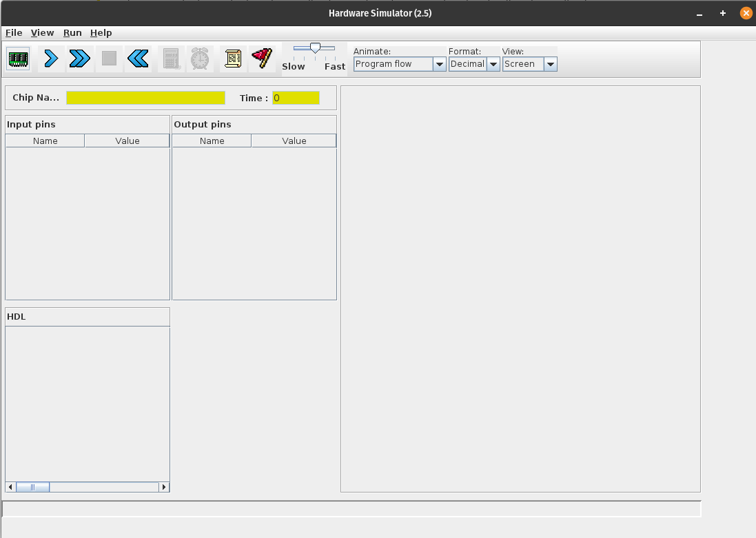Click Output pins Name column header
756x538 pixels.
[212, 141]
